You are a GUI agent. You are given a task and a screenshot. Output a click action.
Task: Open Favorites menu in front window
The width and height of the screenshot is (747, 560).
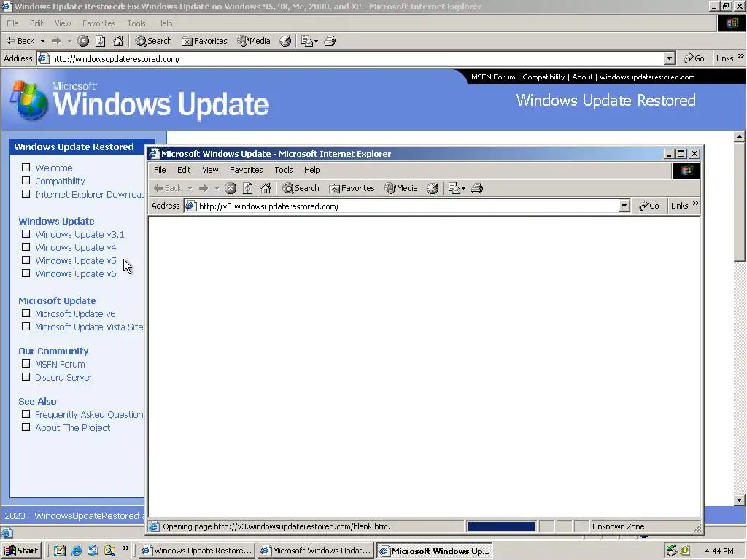click(x=247, y=170)
